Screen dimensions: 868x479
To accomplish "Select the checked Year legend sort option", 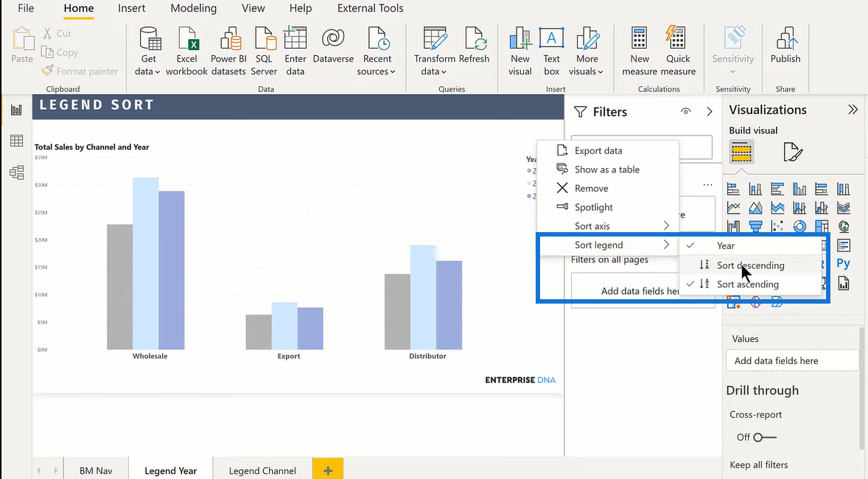I will pyautogui.click(x=749, y=246).
